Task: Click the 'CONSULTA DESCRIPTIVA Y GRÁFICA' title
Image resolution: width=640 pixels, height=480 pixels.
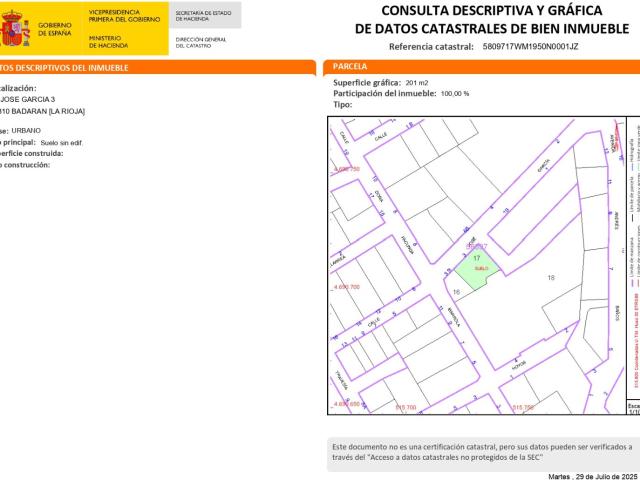Action: coord(491,10)
